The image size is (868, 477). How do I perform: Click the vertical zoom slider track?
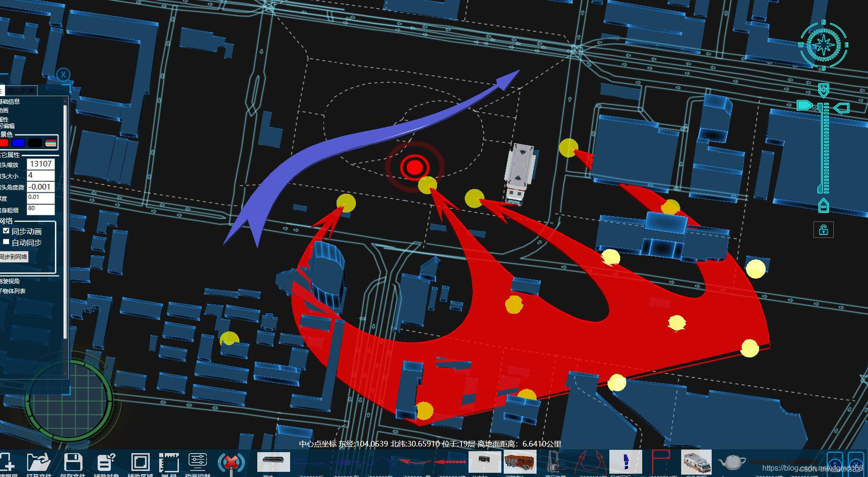pyautogui.click(x=823, y=148)
